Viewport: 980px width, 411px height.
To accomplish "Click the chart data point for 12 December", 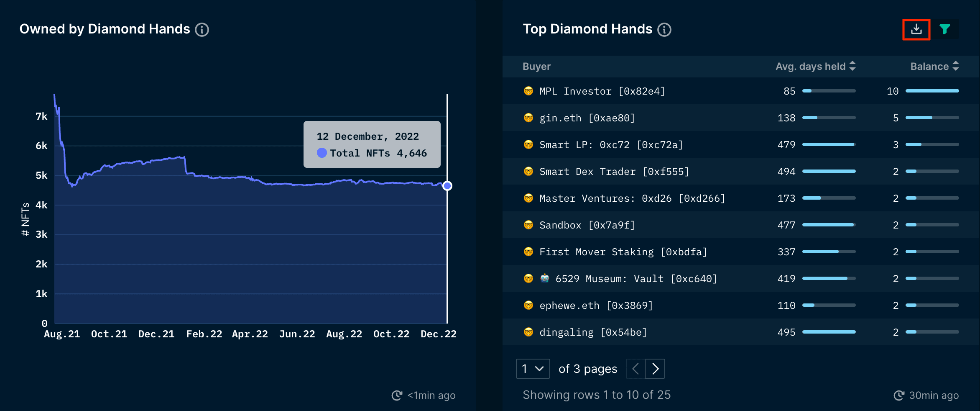I will pyautogui.click(x=447, y=186).
